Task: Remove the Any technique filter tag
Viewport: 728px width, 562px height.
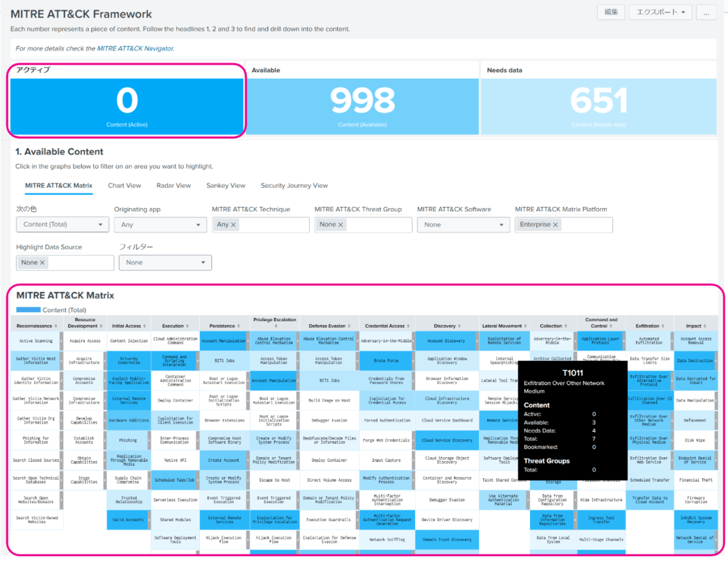Action: (x=233, y=225)
